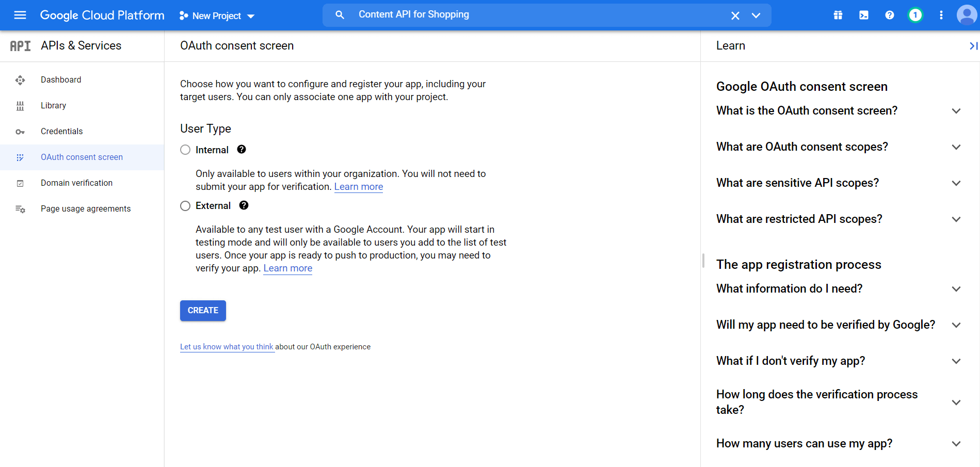The image size is (980, 467).
Task: Open the user account avatar
Action: click(967, 15)
